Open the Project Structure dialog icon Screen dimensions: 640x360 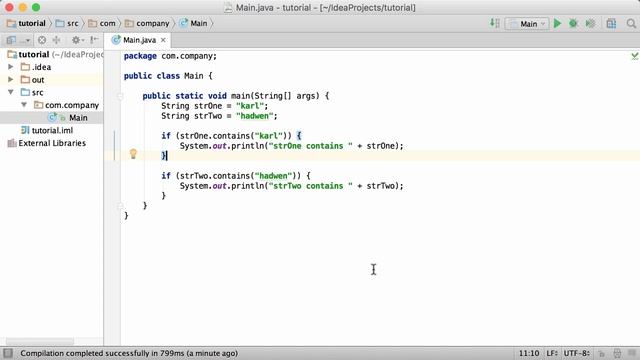[x=611, y=24]
